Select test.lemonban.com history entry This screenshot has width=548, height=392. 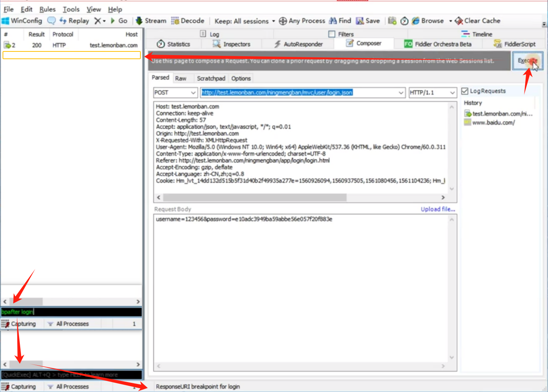click(x=498, y=114)
